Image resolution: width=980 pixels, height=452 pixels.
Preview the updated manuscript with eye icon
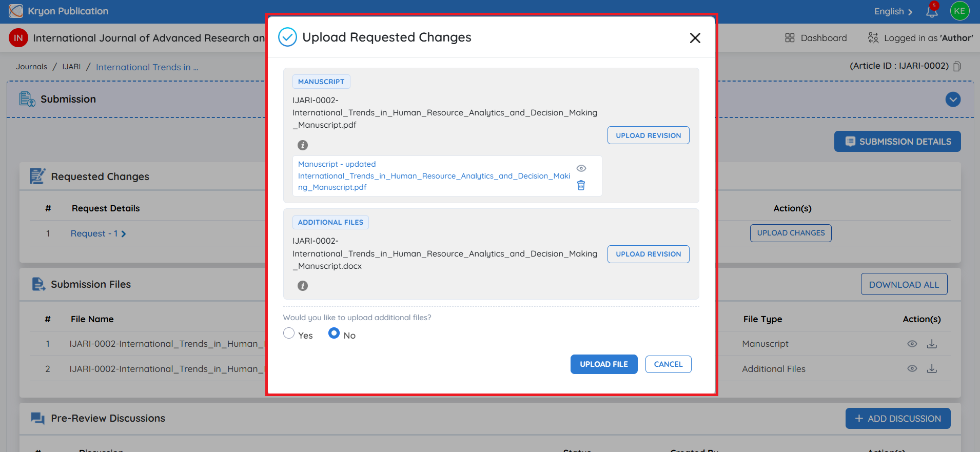581,168
